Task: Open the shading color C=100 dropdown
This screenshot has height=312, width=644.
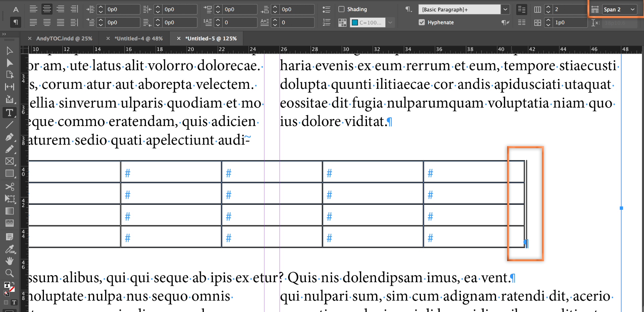Action: [390, 22]
